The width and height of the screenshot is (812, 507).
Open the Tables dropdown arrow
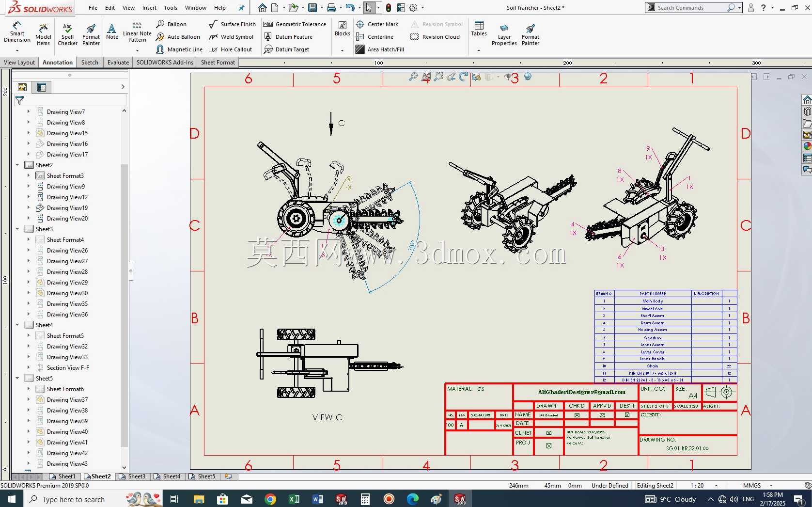pos(479,50)
